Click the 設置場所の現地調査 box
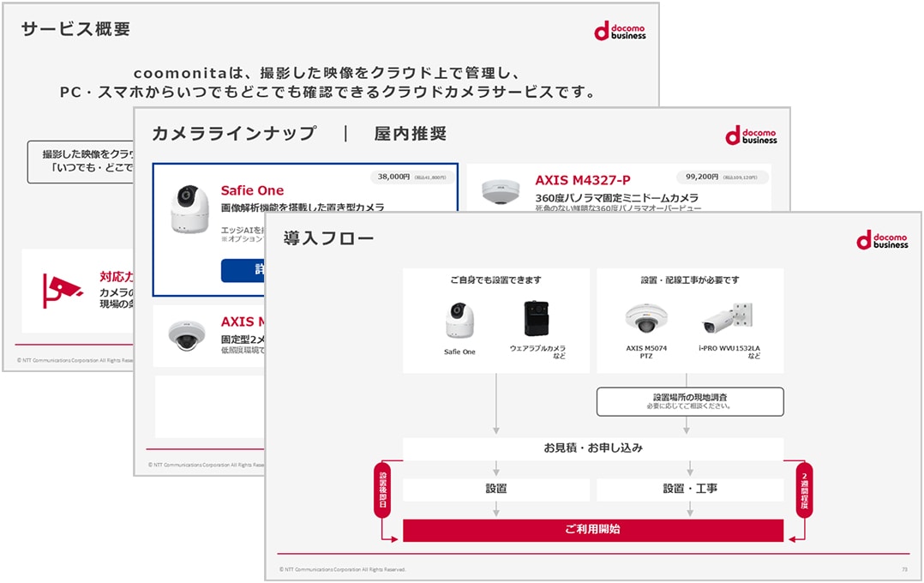The width and height of the screenshot is (924, 583). [x=690, y=401]
